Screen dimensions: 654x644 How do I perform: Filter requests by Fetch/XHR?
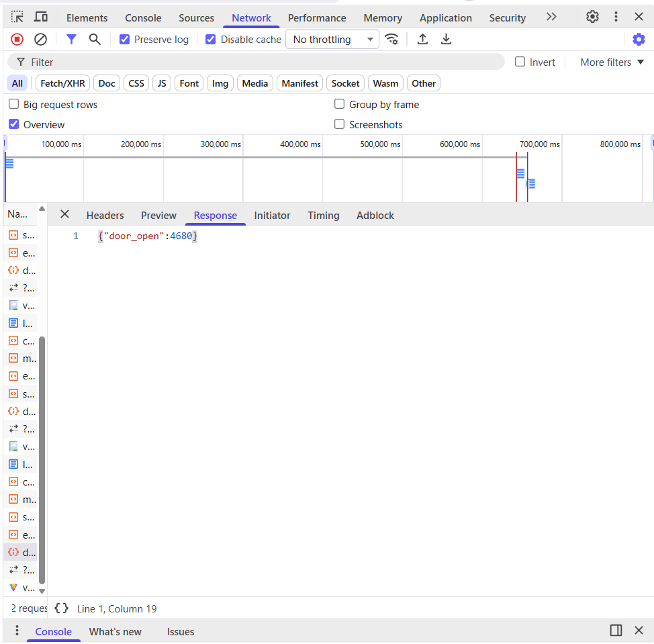(62, 83)
